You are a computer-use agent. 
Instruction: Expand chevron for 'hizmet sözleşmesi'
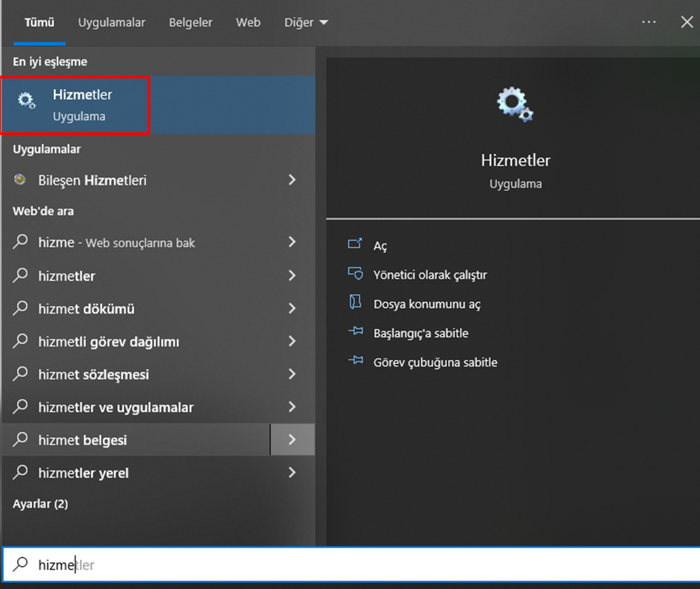pos(292,373)
